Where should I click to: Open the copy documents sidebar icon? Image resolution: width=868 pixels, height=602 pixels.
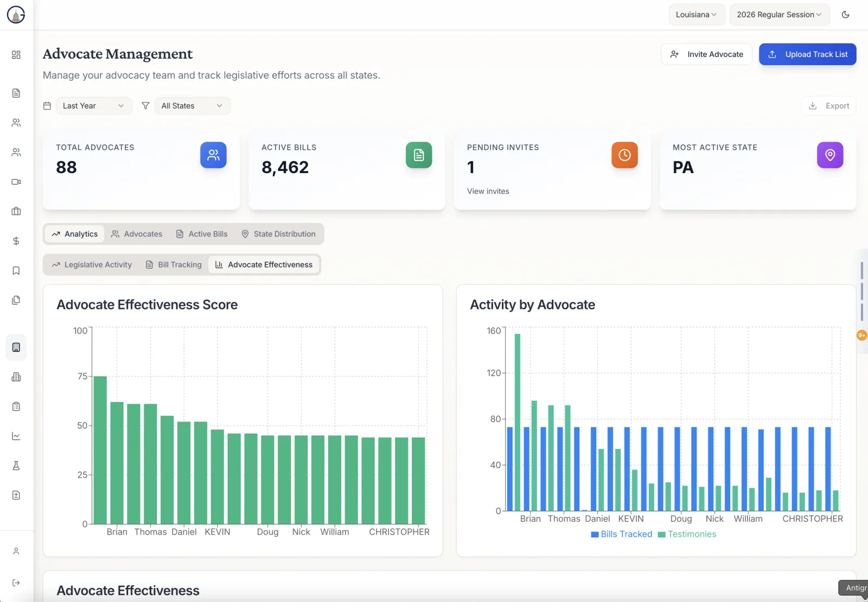pos(16,300)
